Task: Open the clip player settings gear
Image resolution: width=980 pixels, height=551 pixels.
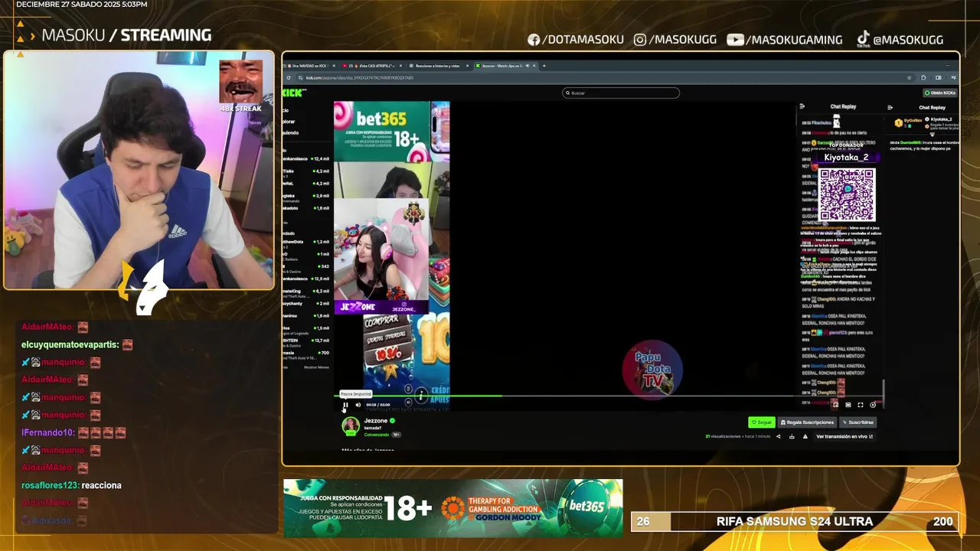Action: [x=873, y=405]
